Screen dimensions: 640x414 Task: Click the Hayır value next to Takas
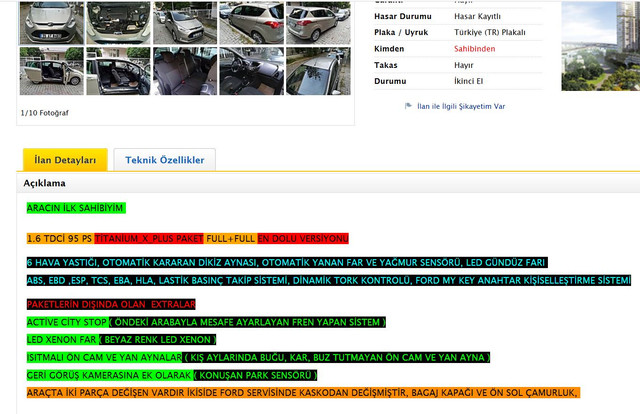click(x=464, y=65)
